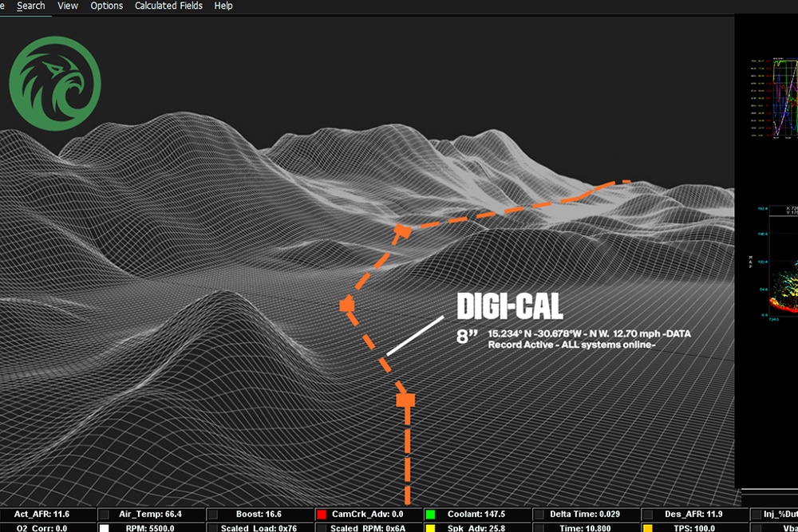Open the View menu

(x=68, y=6)
